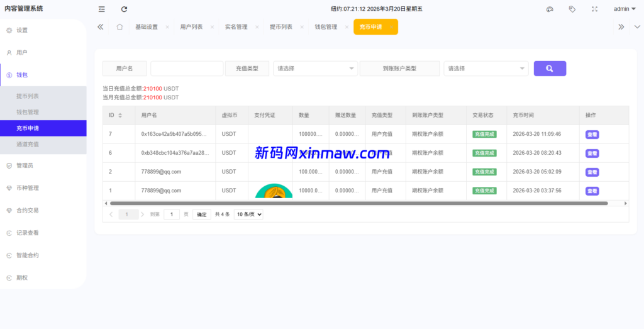Screen dimensions: 644x329
Task: Click the 确定 pagination button
Action: (202, 215)
